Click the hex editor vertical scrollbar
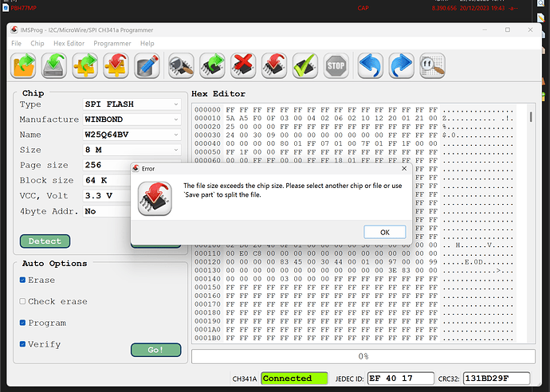The height and width of the screenshot is (392, 550). (x=532, y=223)
